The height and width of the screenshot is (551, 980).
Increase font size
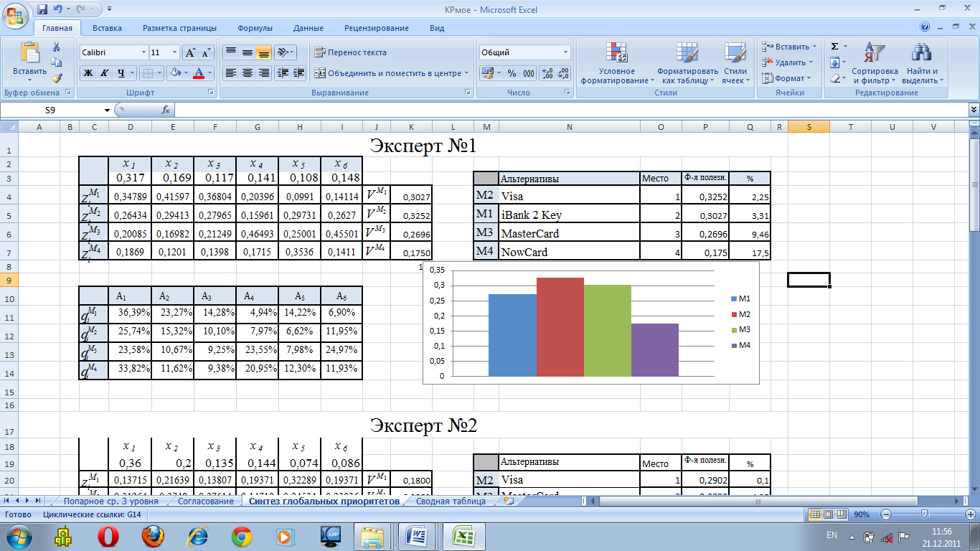click(x=190, y=52)
